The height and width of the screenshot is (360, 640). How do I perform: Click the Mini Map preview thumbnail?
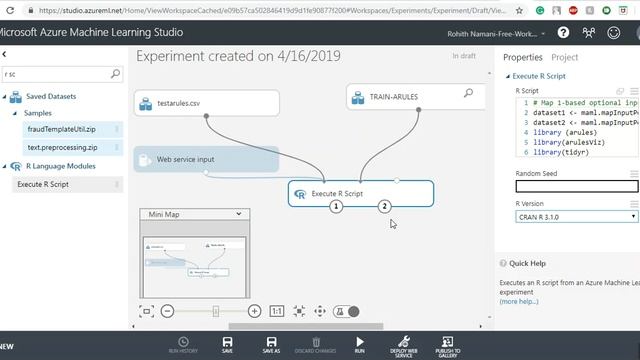[x=195, y=267]
